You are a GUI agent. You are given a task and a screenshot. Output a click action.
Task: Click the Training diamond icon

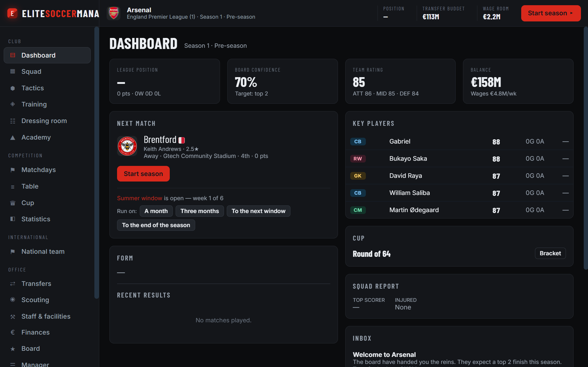coord(13,104)
